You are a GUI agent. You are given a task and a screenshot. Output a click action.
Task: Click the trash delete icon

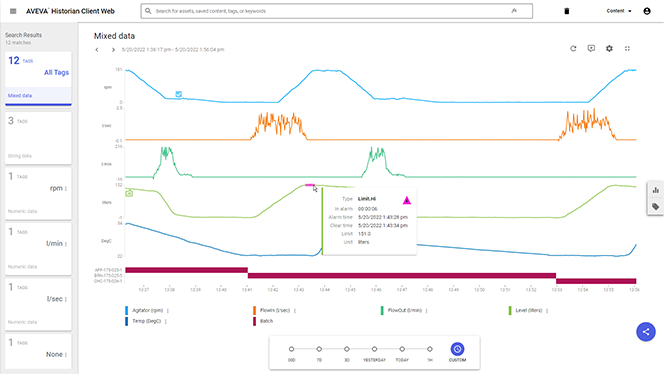567,11
